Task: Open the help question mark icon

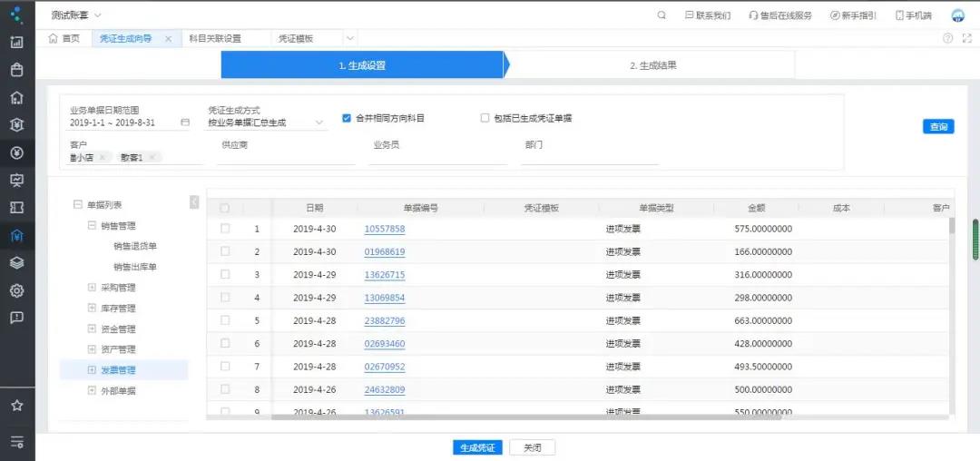Action: 947,38
